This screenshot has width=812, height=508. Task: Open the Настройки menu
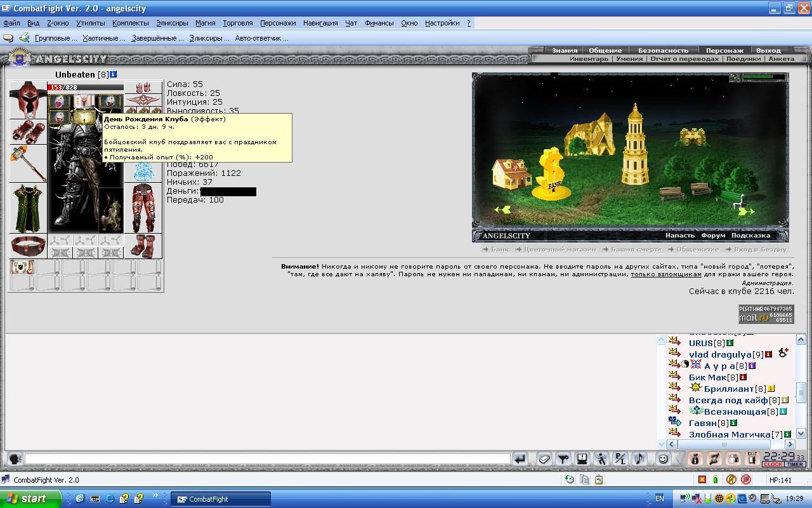pyautogui.click(x=442, y=23)
